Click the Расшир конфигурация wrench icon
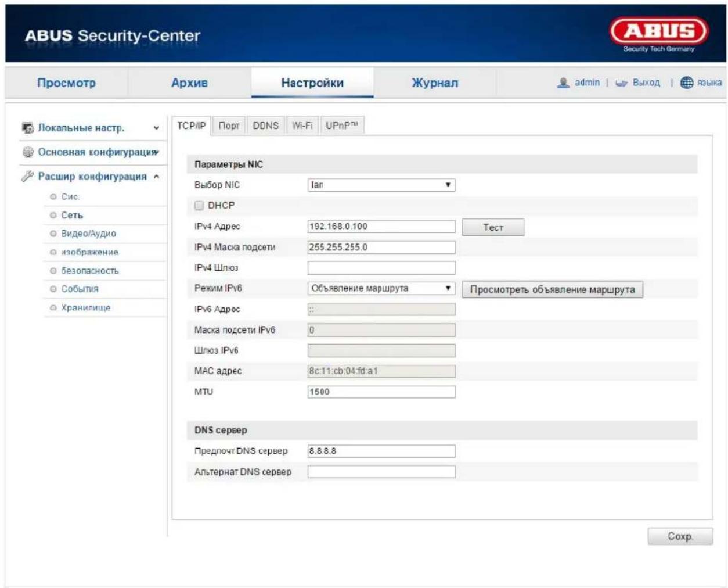 28,176
